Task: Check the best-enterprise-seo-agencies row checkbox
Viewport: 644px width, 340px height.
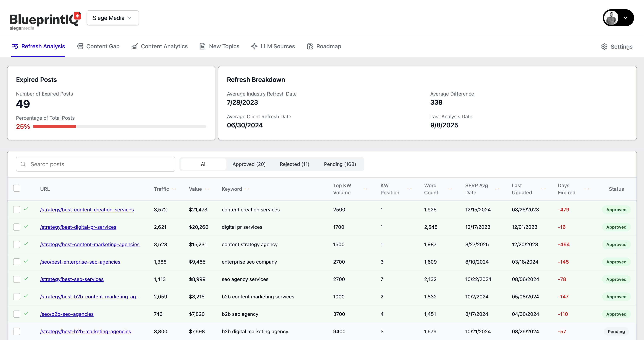Action: (x=17, y=262)
